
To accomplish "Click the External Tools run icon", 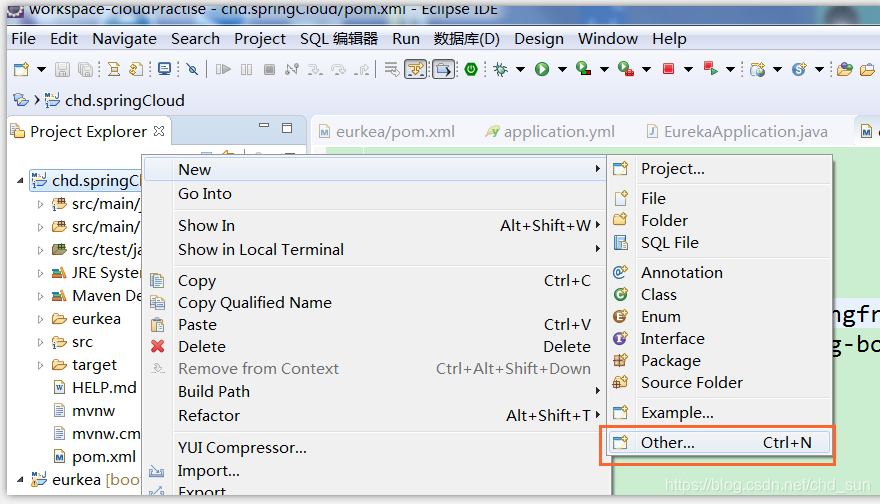I will tap(626, 69).
